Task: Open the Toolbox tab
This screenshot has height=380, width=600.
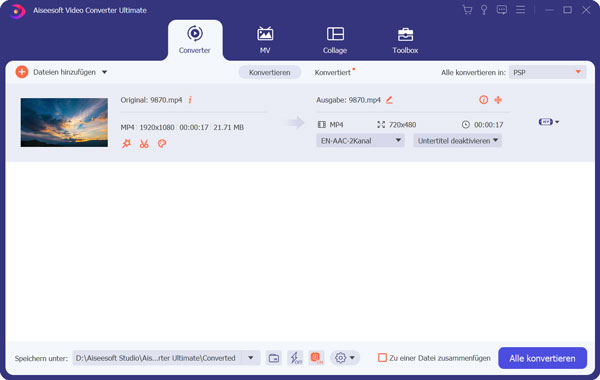Action: 405,40
